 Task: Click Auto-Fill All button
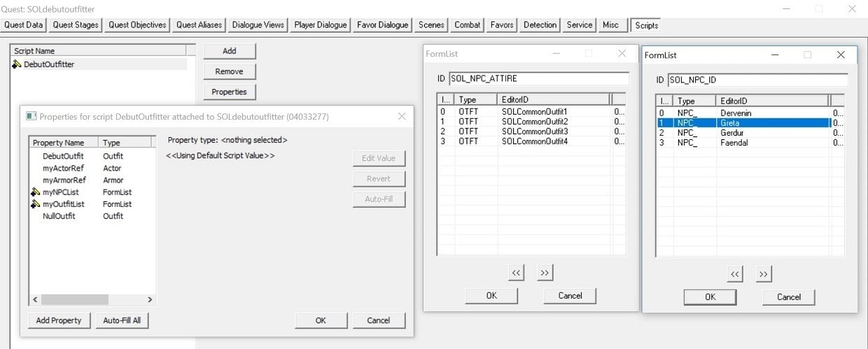(122, 320)
